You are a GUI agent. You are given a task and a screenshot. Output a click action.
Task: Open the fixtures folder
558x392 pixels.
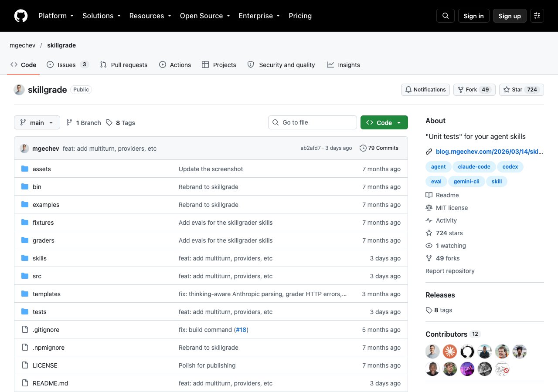pyautogui.click(x=43, y=223)
